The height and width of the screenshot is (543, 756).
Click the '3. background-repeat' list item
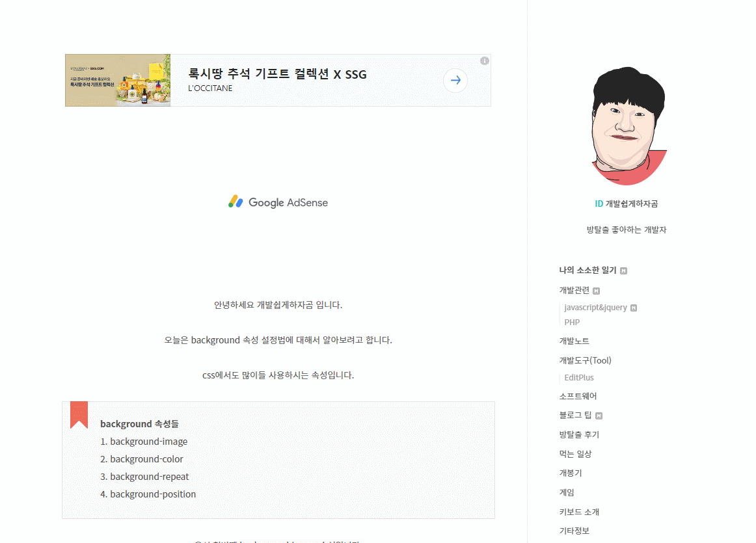pos(144,477)
